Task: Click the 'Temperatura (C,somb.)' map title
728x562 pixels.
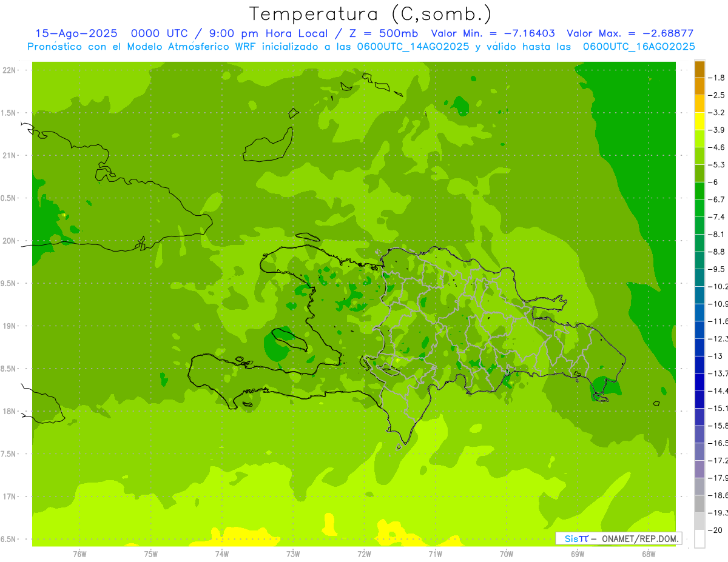Action: [371, 14]
